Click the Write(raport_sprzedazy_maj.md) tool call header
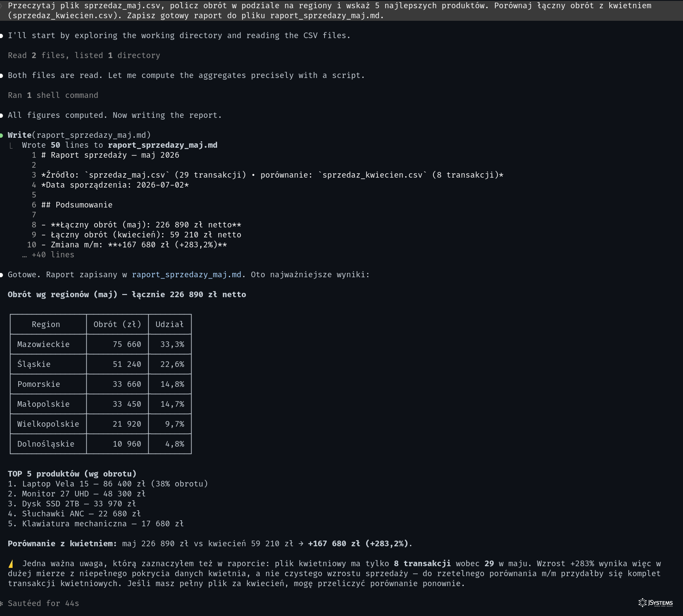The width and height of the screenshot is (683, 616). [x=79, y=135]
